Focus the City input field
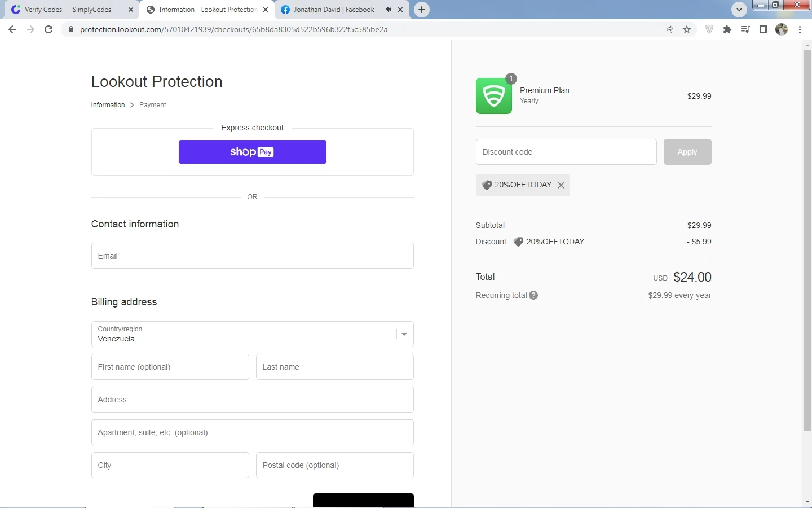 pyautogui.click(x=170, y=465)
